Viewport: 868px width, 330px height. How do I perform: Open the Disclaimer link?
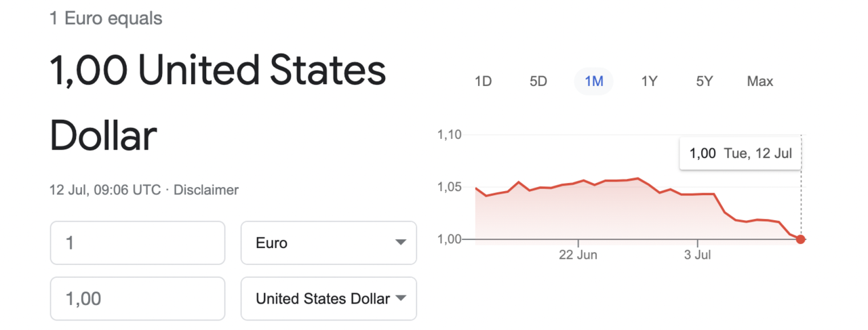click(206, 190)
